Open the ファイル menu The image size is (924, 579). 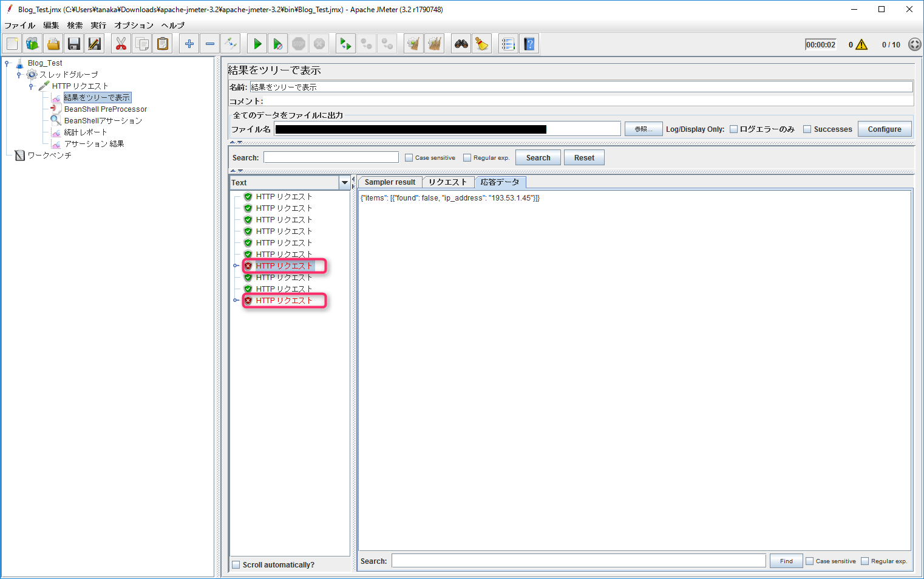coord(19,26)
